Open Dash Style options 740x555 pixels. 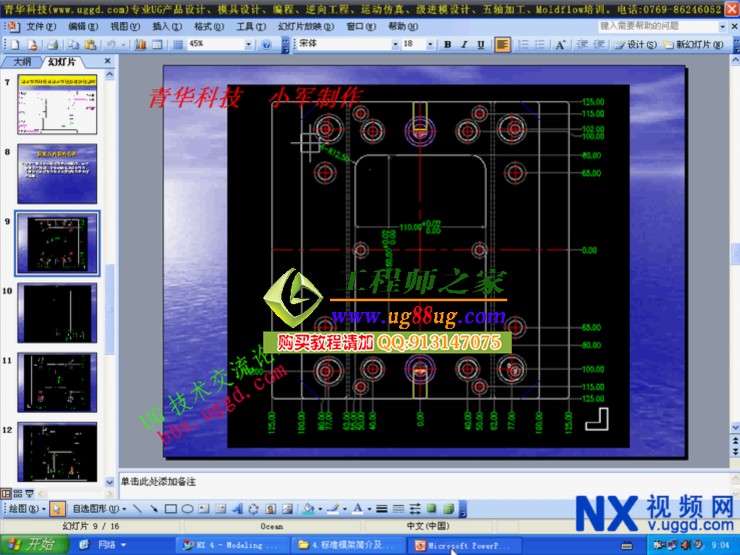point(398,509)
